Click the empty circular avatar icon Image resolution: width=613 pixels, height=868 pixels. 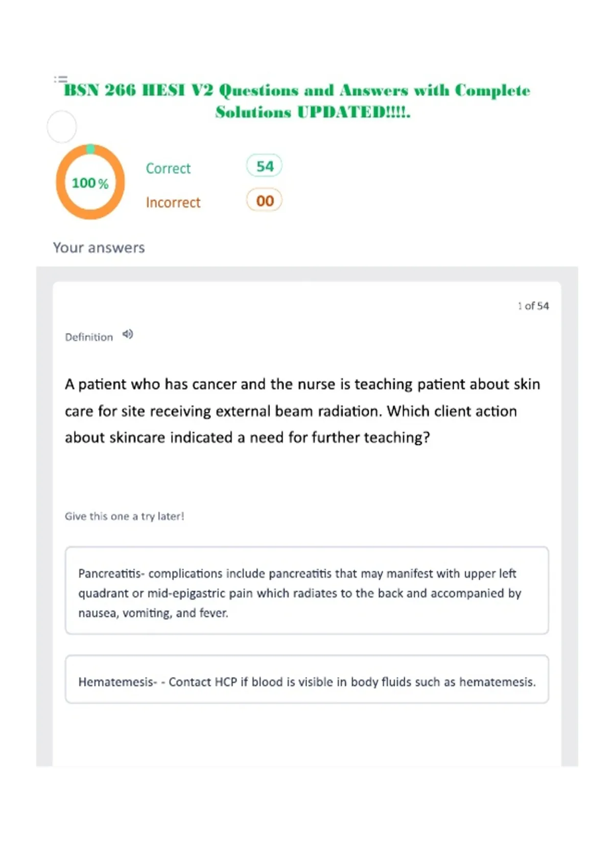pos(62,127)
